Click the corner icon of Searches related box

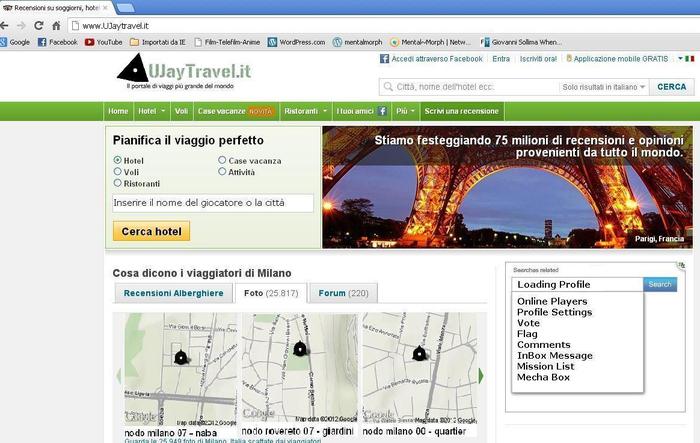point(681,265)
